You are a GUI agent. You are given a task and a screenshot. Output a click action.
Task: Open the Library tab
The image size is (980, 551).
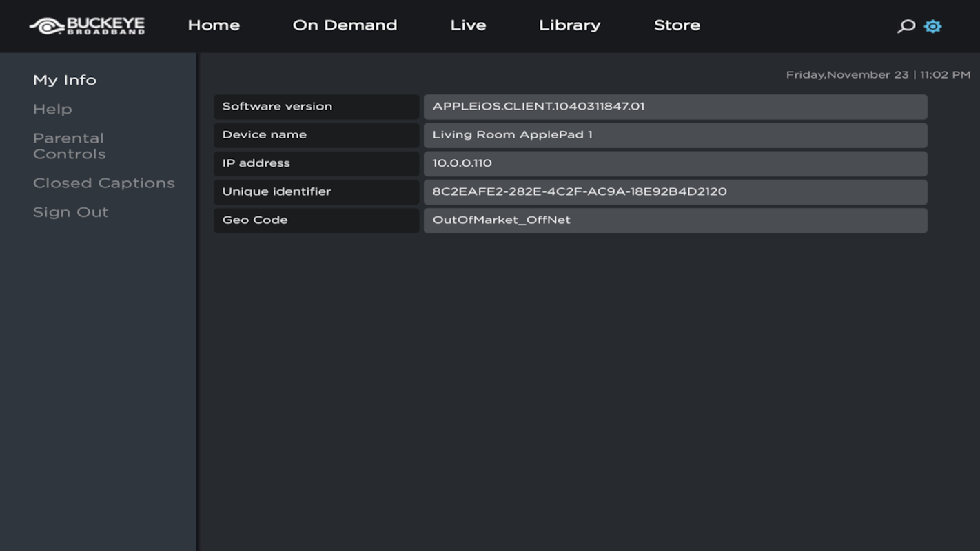click(x=569, y=25)
